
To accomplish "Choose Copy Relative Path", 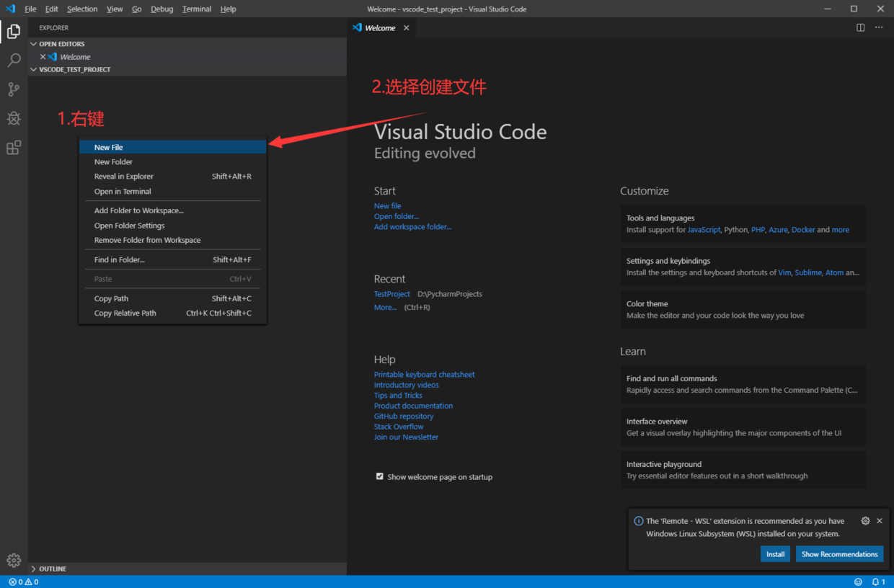I will 172,313.
